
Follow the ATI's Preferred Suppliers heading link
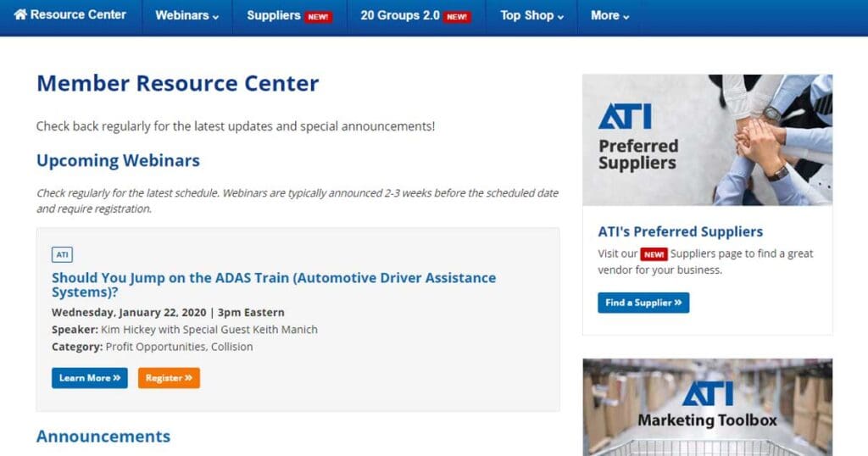(x=680, y=231)
